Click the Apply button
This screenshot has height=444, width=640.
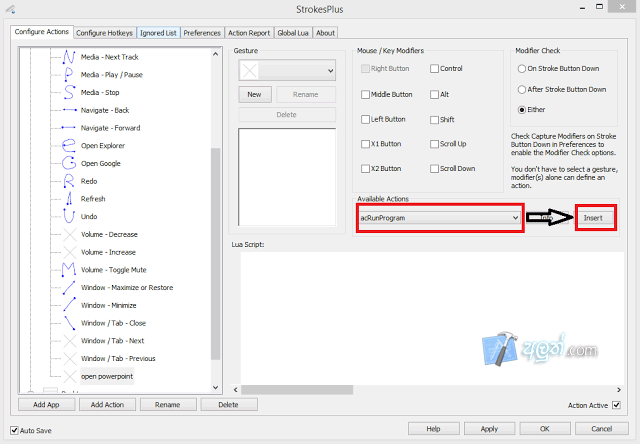[x=489, y=428]
